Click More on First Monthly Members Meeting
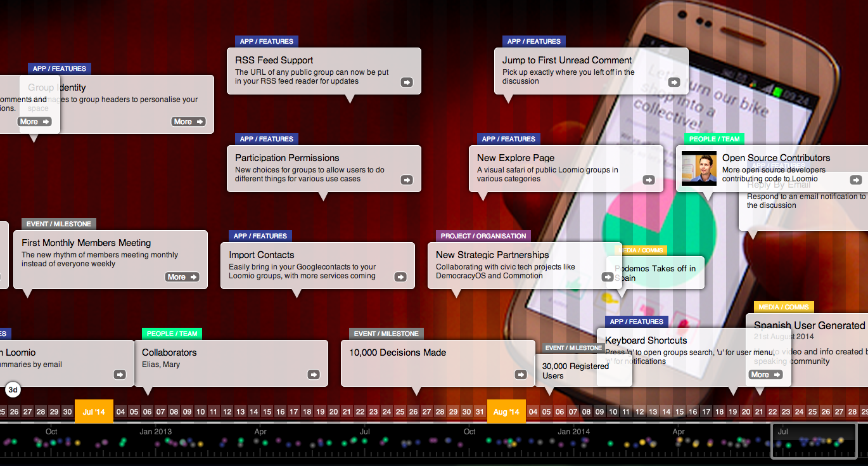868x466 pixels. pos(182,276)
